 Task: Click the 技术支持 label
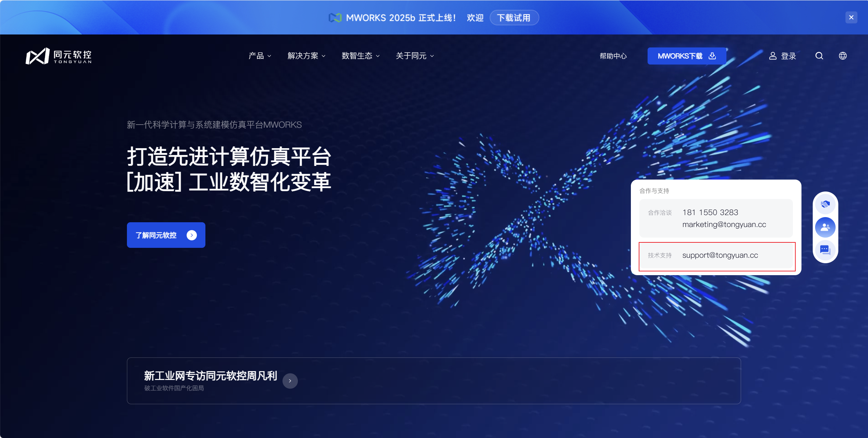pos(660,255)
